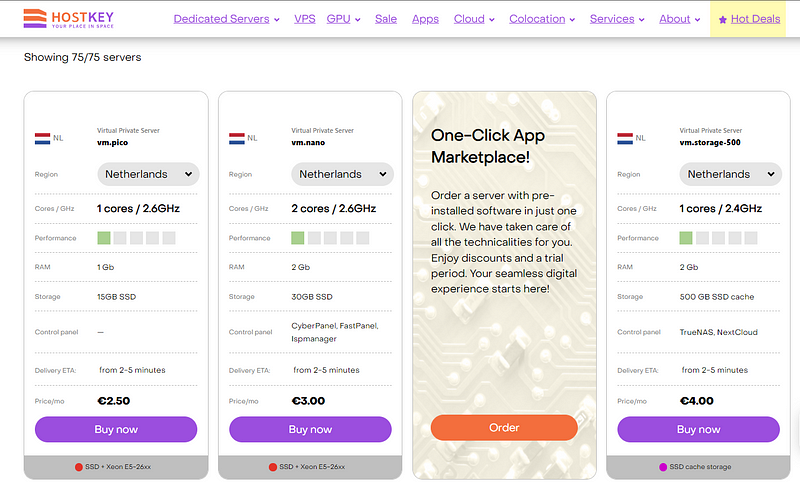This screenshot has height=486, width=800.
Task: Open the Region dropdown on vm.nano card
Action: click(342, 174)
